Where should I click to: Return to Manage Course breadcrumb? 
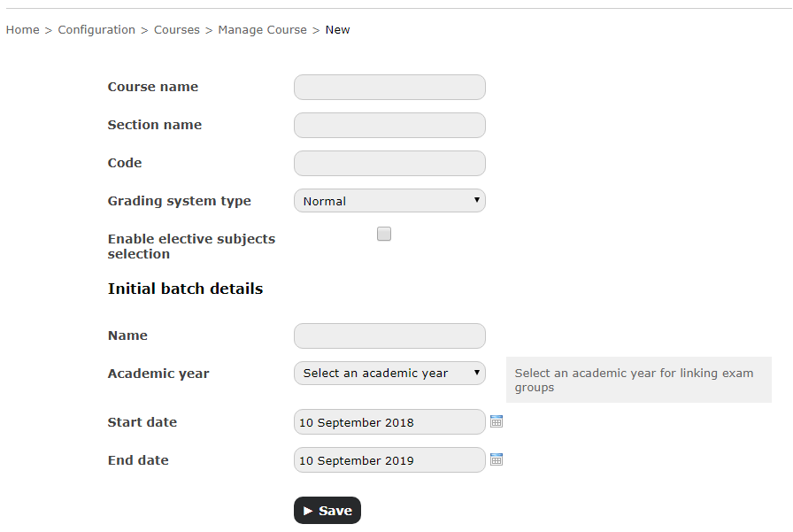click(263, 30)
